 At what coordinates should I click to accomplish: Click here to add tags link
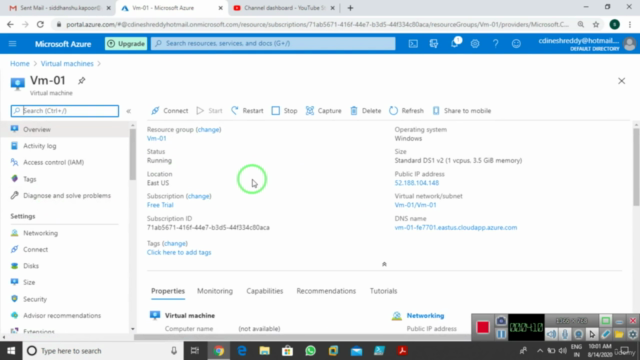(179, 252)
